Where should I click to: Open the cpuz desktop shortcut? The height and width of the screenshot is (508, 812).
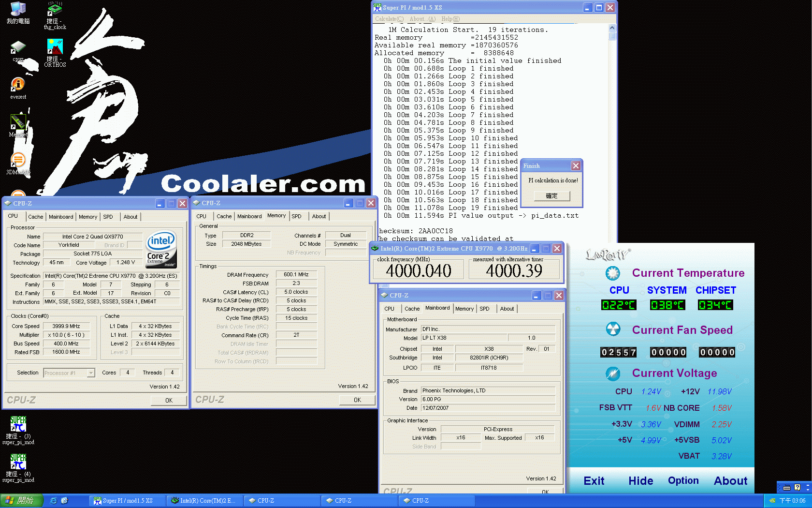pyautogui.click(x=18, y=51)
